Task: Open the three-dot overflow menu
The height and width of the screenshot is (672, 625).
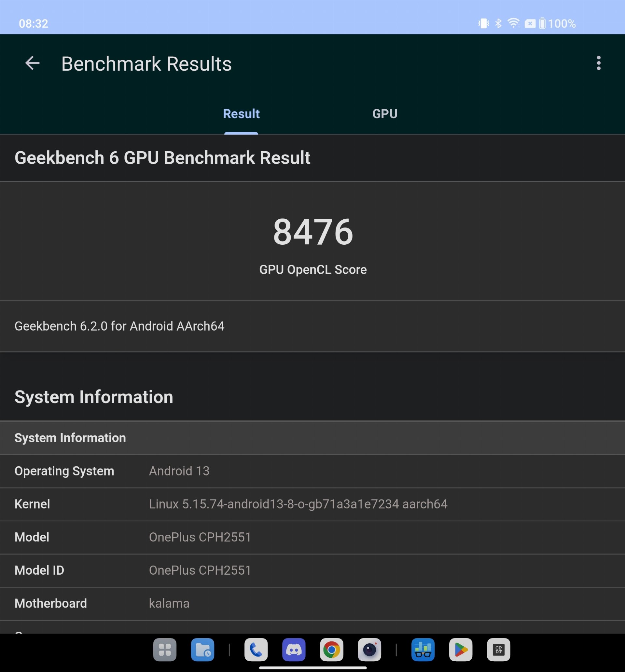Action: tap(599, 63)
